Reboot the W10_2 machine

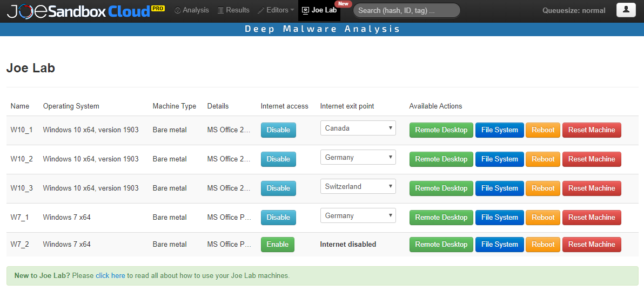click(543, 159)
